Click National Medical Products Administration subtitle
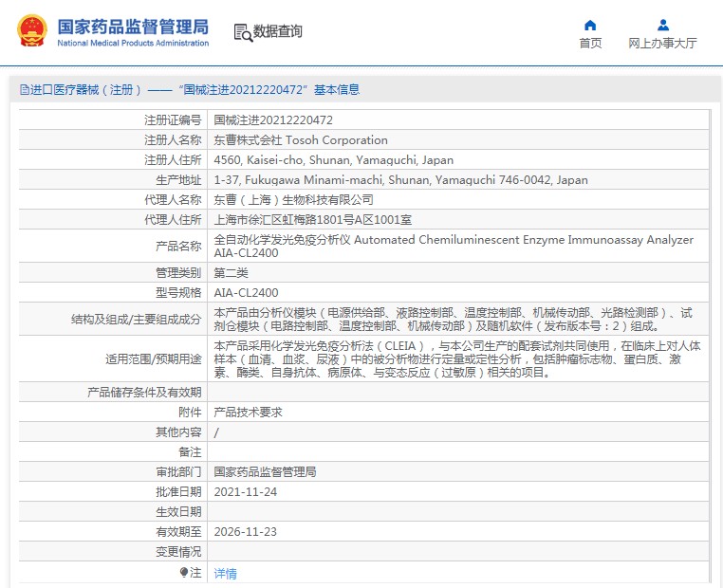 [133, 43]
